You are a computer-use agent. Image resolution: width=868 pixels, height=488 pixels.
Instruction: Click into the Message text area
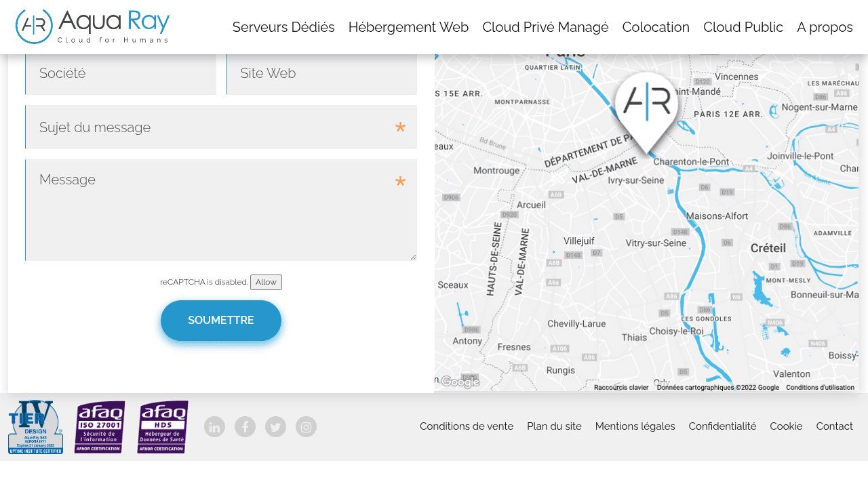coord(221,210)
